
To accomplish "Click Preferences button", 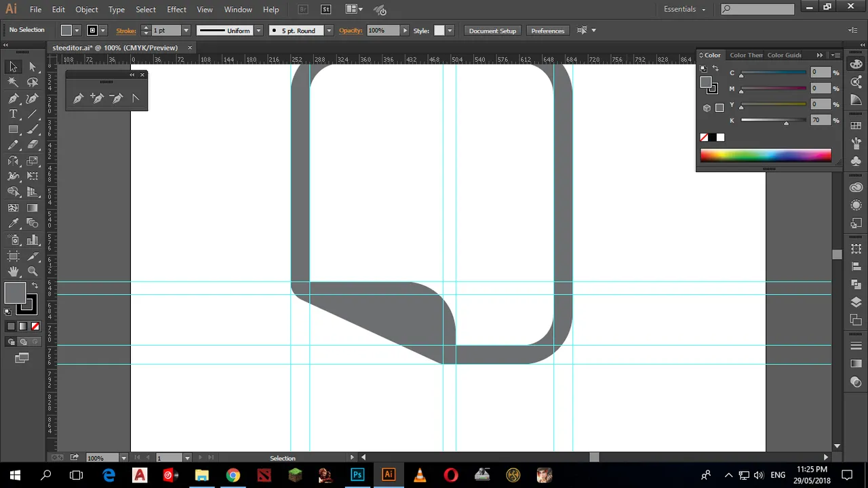I will (x=547, y=30).
